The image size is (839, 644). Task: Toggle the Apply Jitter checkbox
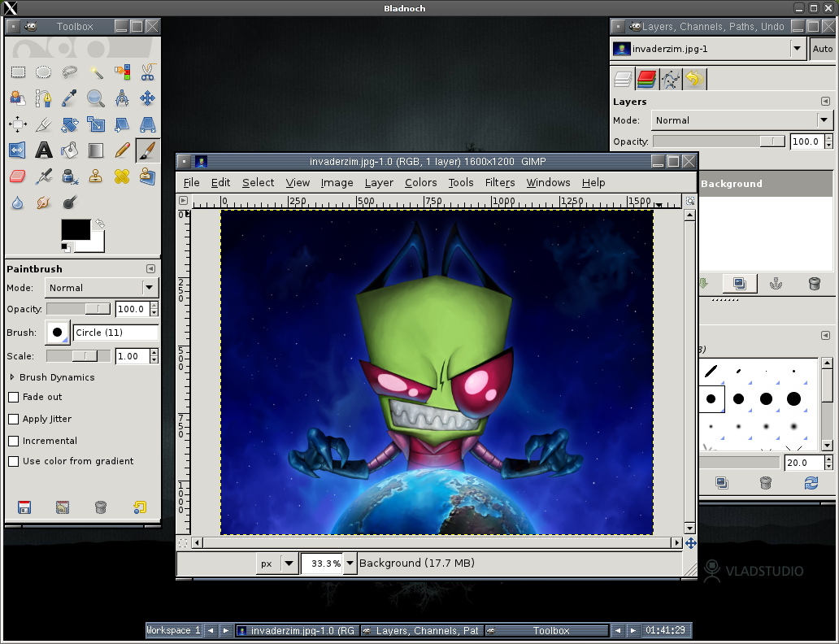point(13,420)
